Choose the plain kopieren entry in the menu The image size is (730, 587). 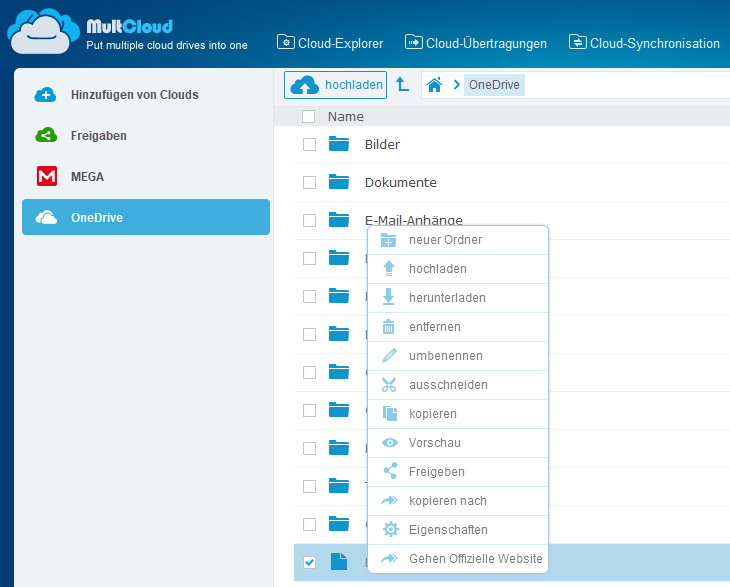458,414
